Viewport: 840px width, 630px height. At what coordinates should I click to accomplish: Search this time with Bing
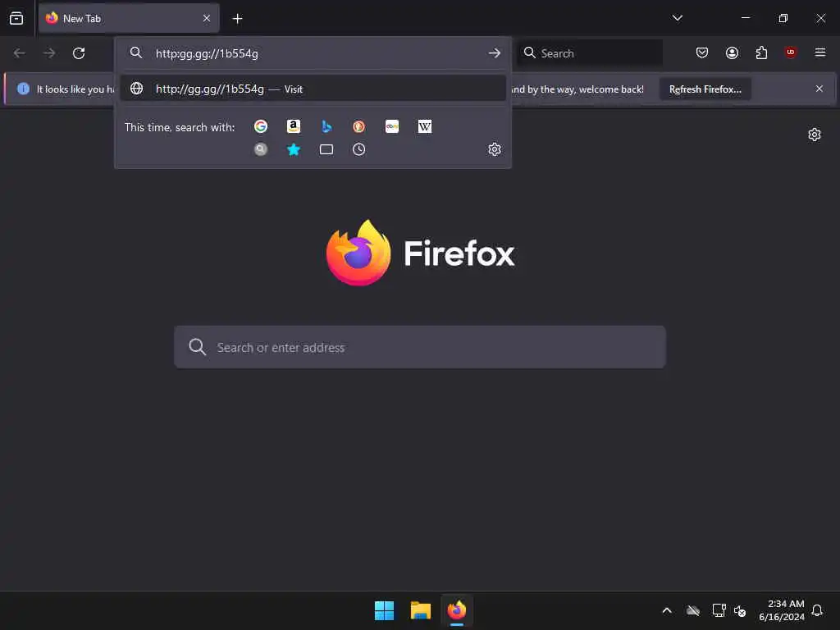click(326, 126)
